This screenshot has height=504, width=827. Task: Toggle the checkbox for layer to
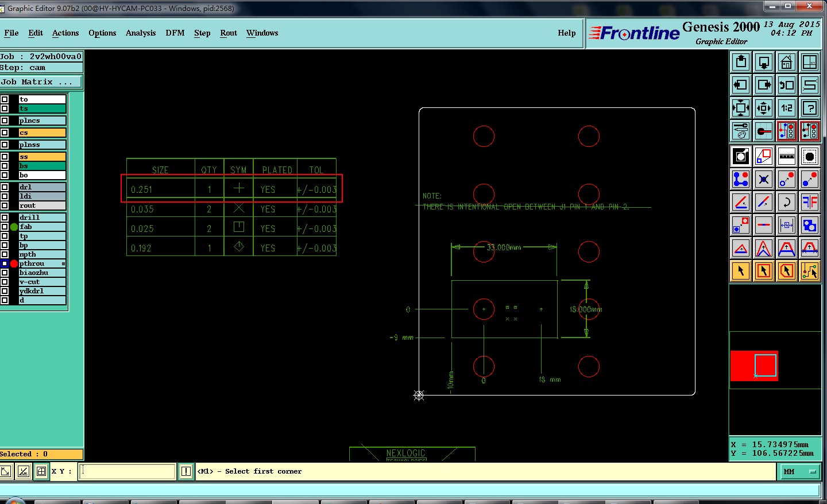coord(5,99)
